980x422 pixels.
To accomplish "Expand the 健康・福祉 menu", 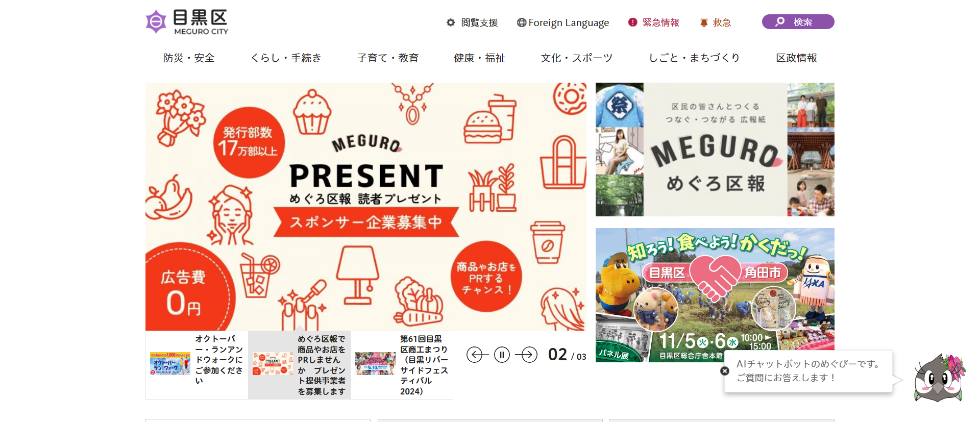I will 480,58.
